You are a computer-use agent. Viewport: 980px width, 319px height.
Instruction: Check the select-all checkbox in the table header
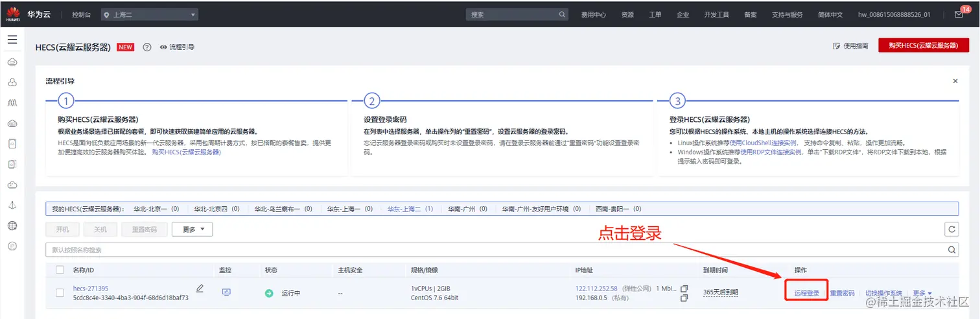click(60, 270)
